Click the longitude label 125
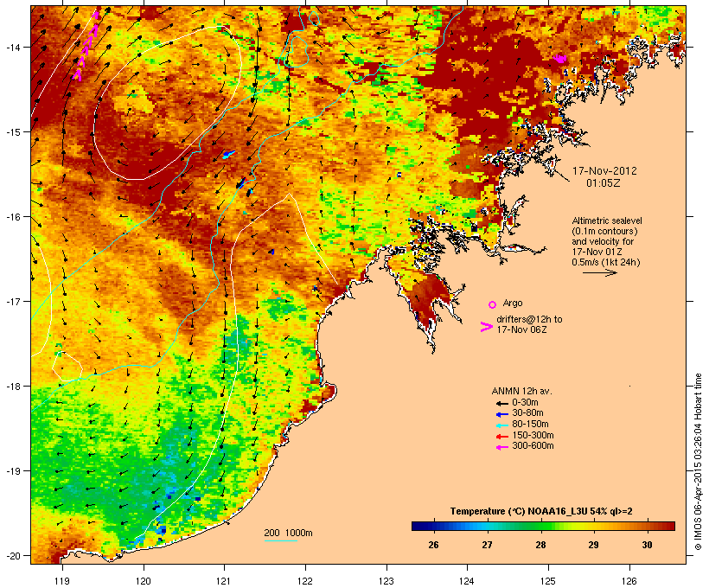The width and height of the screenshot is (709, 588). [548, 581]
